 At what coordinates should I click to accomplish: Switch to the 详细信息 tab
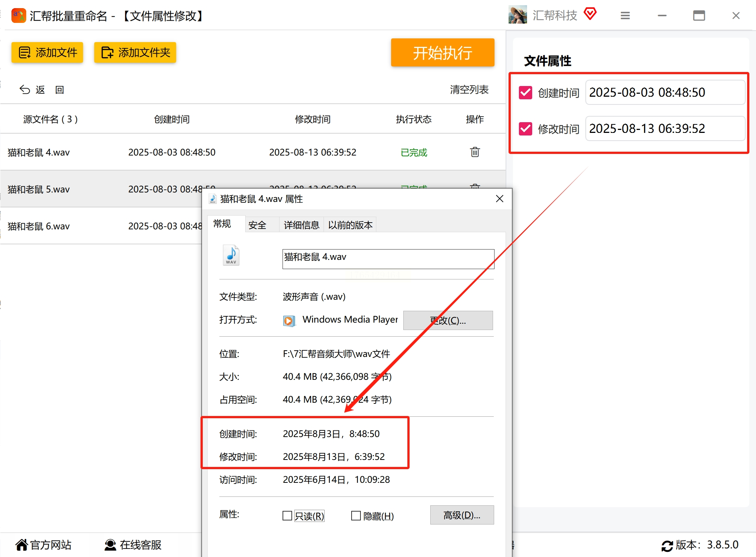click(x=301, y=225)
